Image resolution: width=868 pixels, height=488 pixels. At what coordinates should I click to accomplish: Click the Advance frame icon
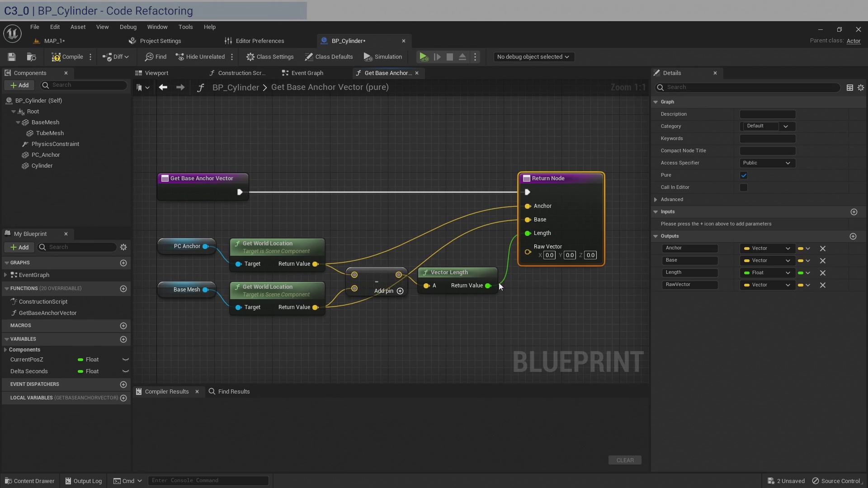click(x=437, y=57)
